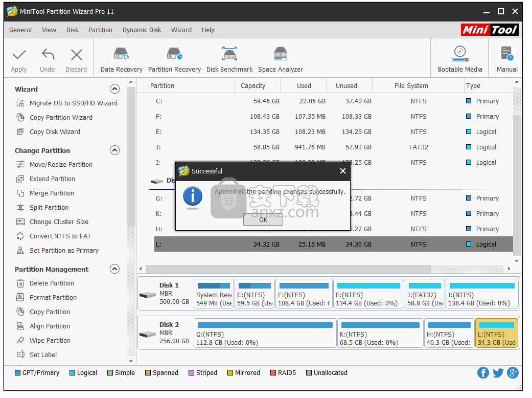Select the G: partition row
Image resolution: width=532 pixels, height=398 pixels.
[x=333, y=198]
